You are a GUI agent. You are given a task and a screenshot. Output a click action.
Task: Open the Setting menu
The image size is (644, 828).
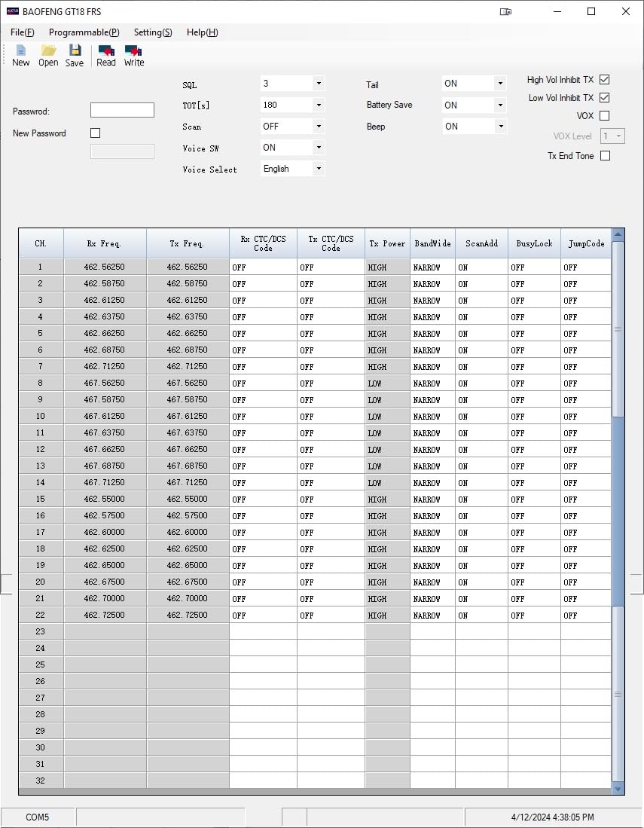click(153, 32)
